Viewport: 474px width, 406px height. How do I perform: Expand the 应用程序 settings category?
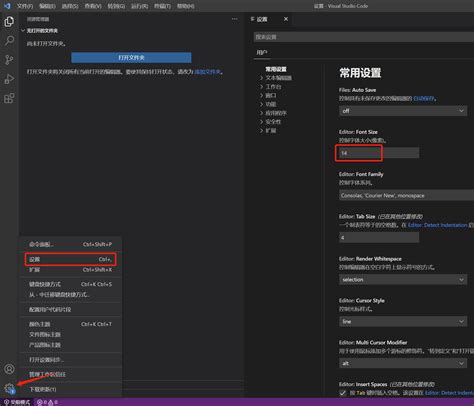pos(273,113)
